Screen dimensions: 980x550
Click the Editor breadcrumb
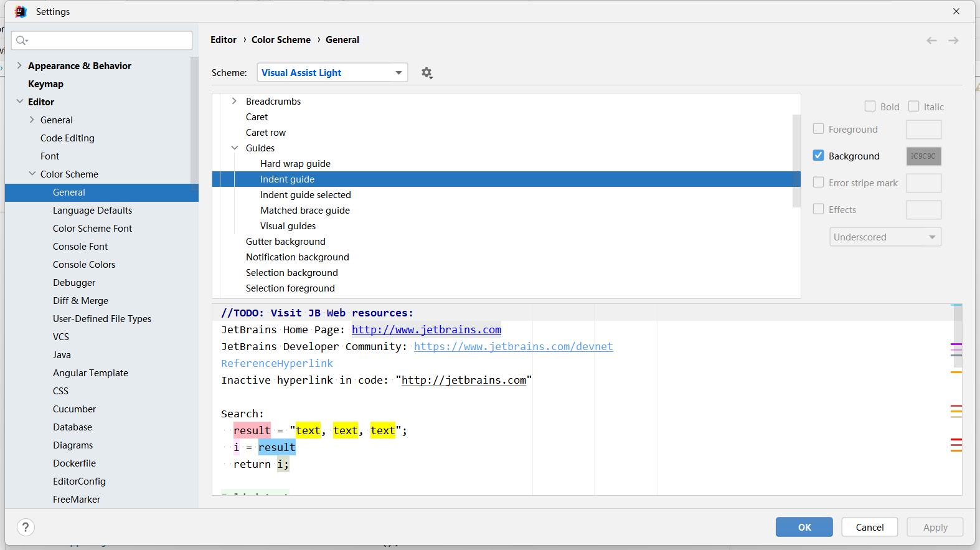click(x=224, y=40)
